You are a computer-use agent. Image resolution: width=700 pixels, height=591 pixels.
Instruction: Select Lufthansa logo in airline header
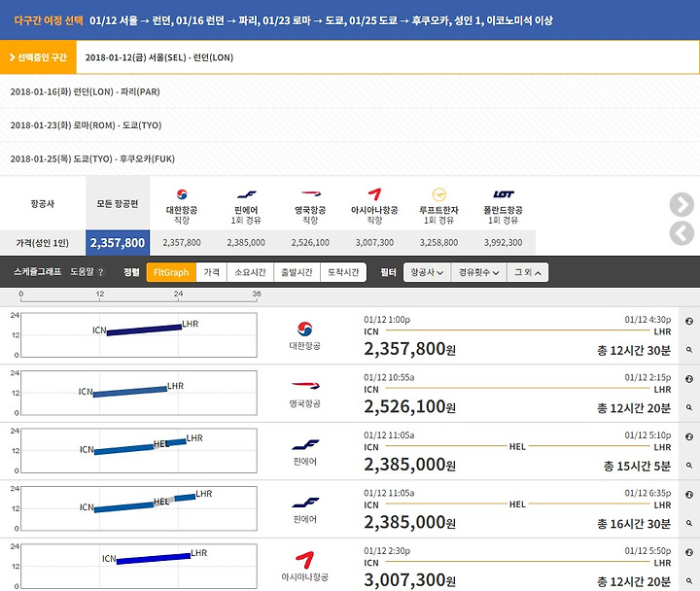[x=438, y=194]
